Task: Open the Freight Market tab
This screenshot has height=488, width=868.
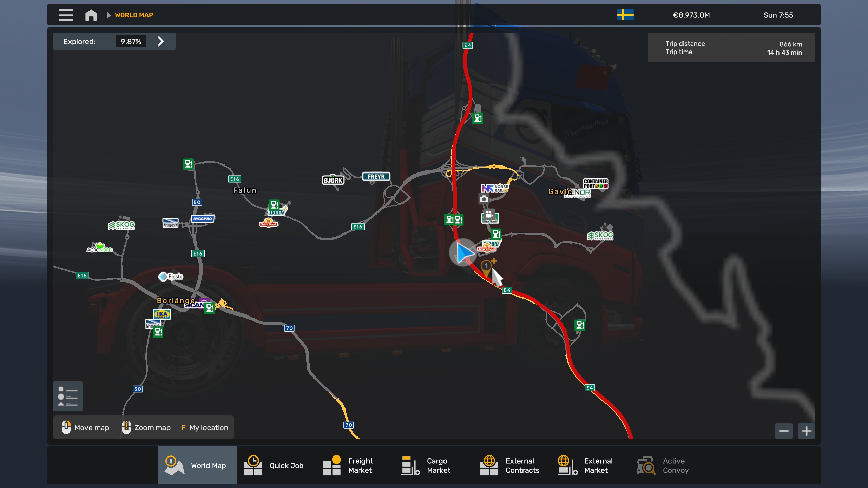Action: (x=348, y=465)
